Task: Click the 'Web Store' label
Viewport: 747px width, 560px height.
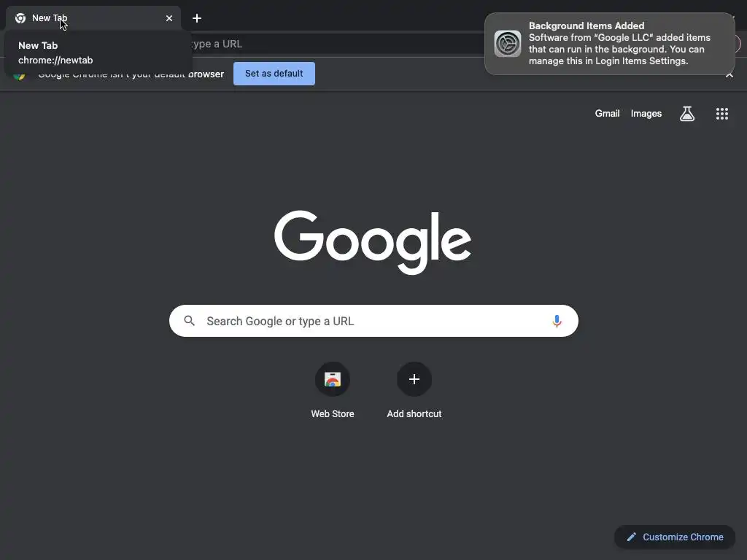Action: 333,414
